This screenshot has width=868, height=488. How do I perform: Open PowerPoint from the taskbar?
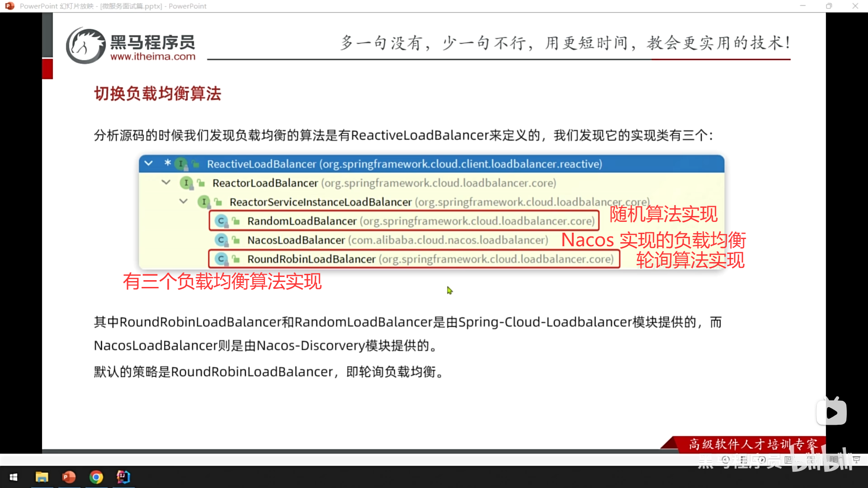pyautogui.click(x=69, y=477)
